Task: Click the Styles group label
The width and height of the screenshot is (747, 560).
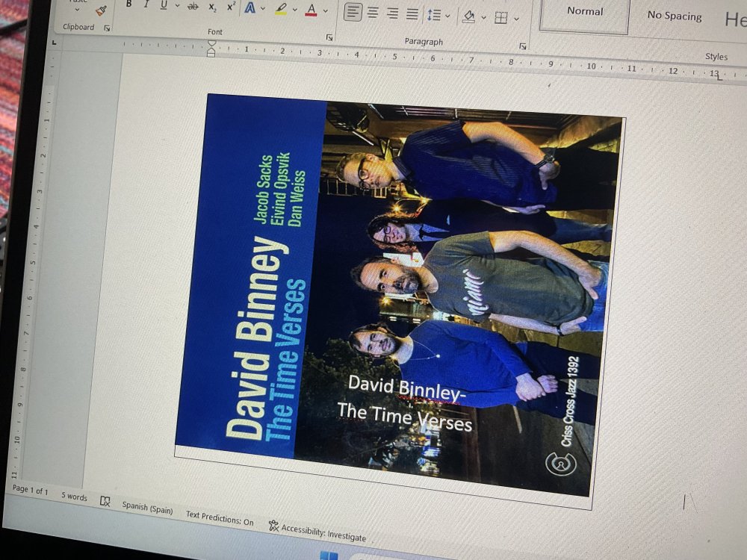Action: coord(716,57)
